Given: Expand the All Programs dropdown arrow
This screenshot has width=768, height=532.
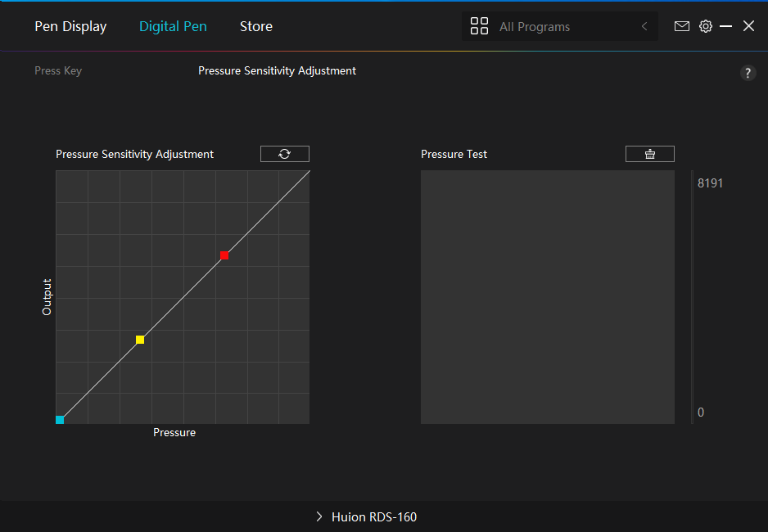Looking at the screenshot, I should [644, 26].
